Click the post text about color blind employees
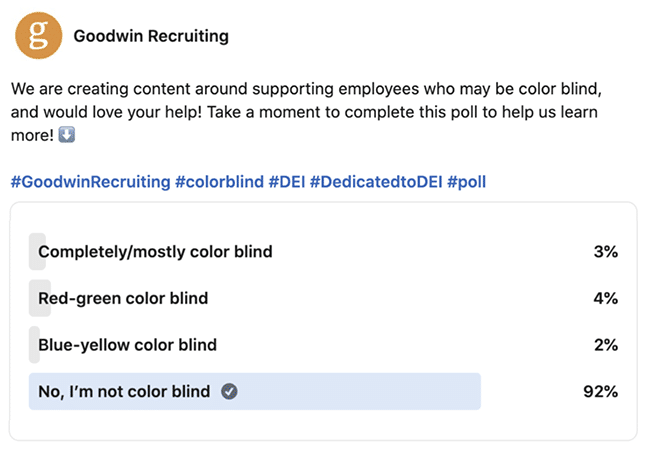 click(306, 112)
